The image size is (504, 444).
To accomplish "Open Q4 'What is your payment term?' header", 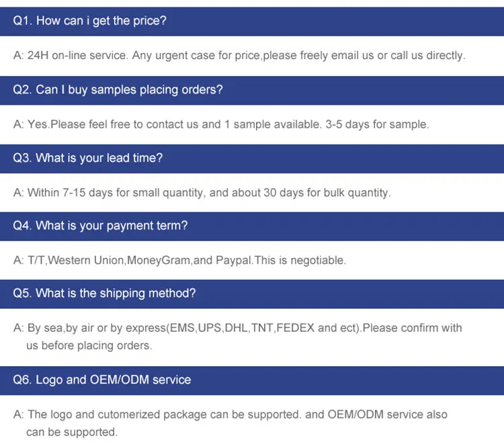I will tap(251, 226).
